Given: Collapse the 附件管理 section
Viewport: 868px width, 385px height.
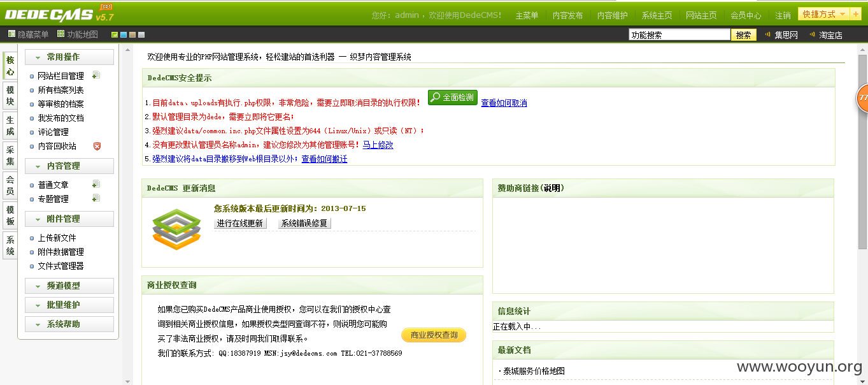Looking at the screenshot, I should tap(69, 219).
